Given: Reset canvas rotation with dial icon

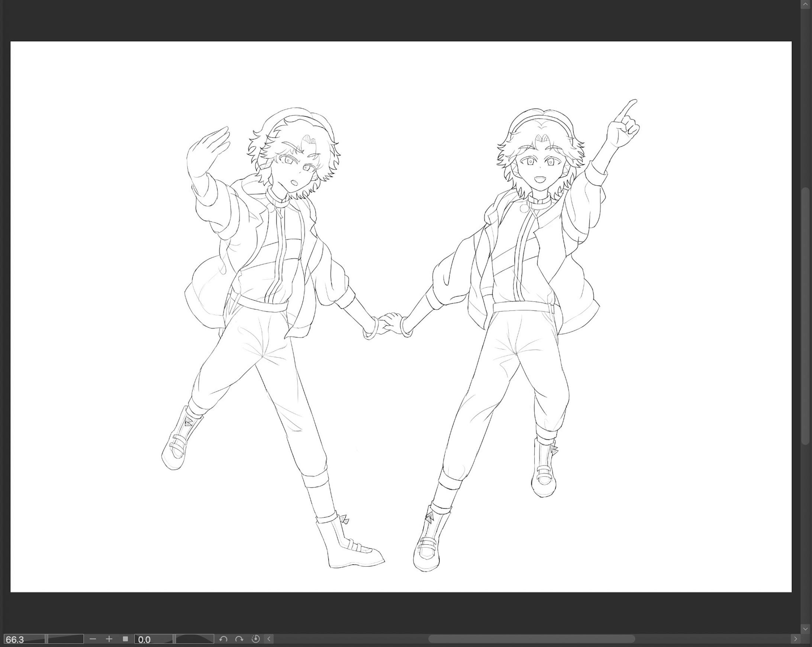Looking at the screenshot, I should [255, 639].
